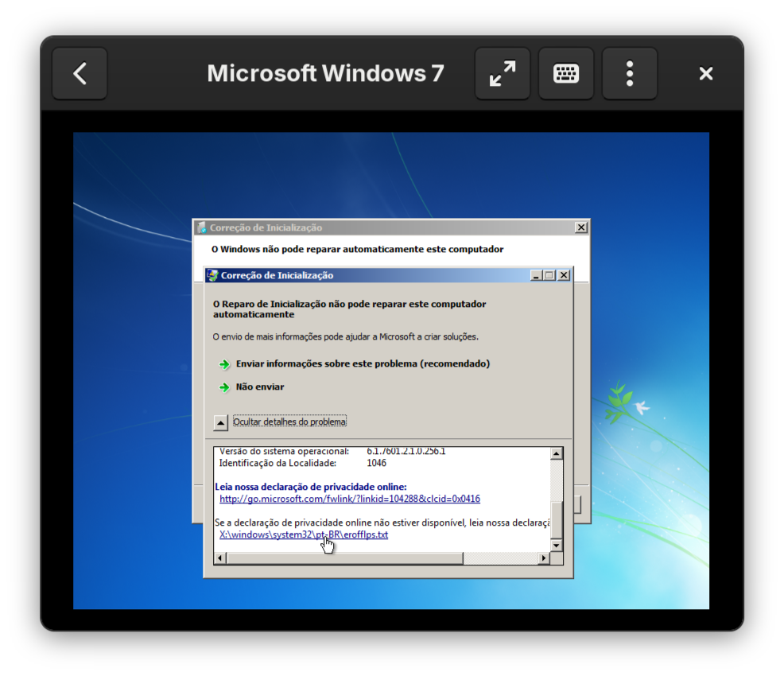Screen dimensions: 784x676
Task: Click the vertical scrollbar down arrow
Action: [x=556, y=545]
